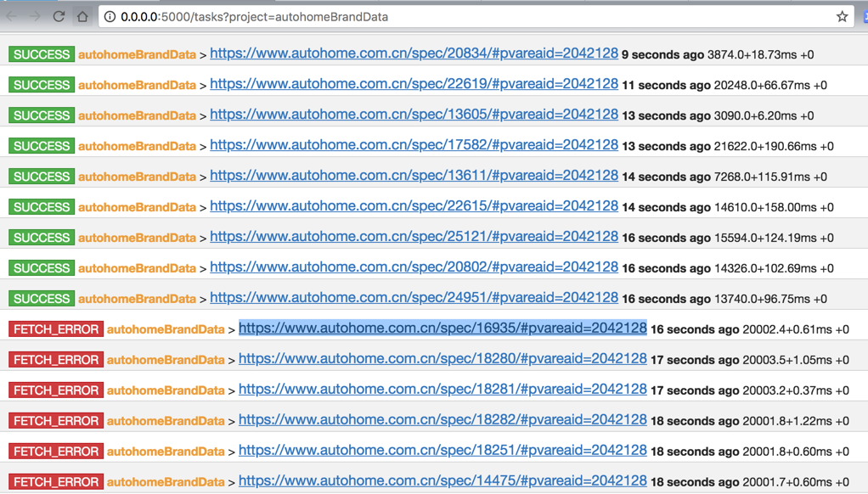Image resolution: width=868 pixels, height=494 pixels.
Task: Open task link for spec/18280
Action: (442, 358)
